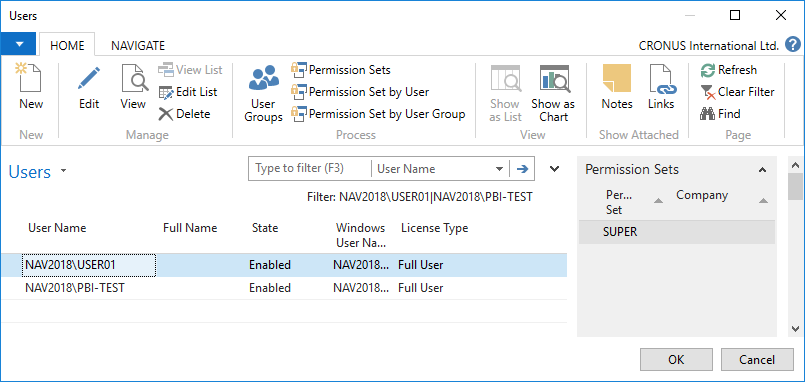Click Clear Filter in ribbon
The height and width of the screenshot is (382, 805).
coord(737,92)
